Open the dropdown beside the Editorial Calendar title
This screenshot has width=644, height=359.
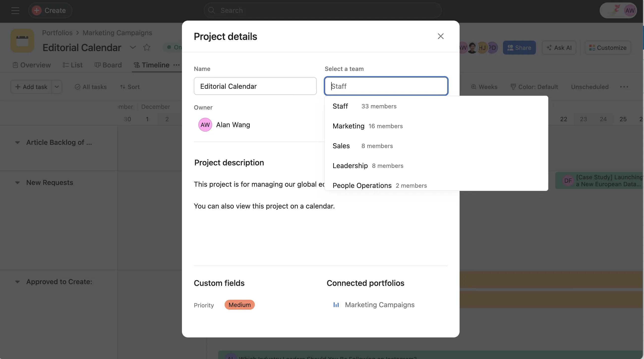(x=133, y=47)
